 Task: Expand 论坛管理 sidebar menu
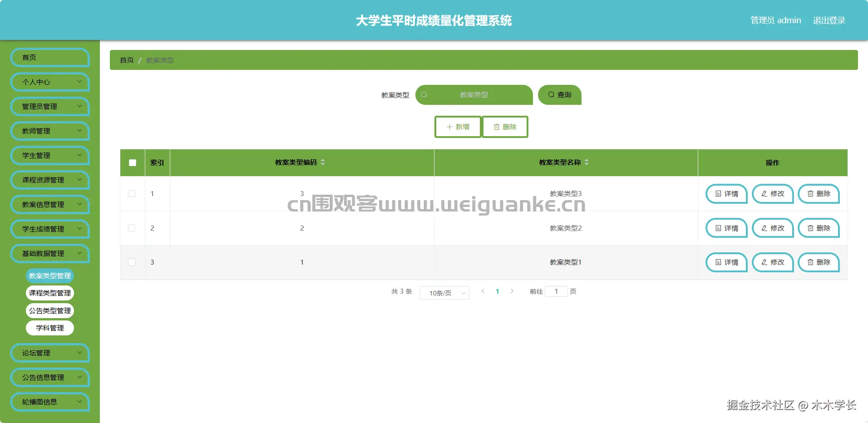50,353
